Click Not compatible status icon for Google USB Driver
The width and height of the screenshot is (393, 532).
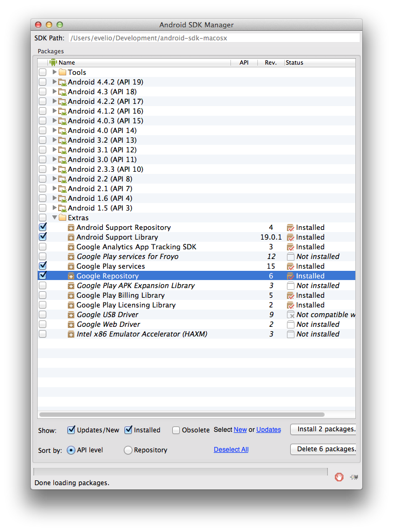(x=290, y=315)
